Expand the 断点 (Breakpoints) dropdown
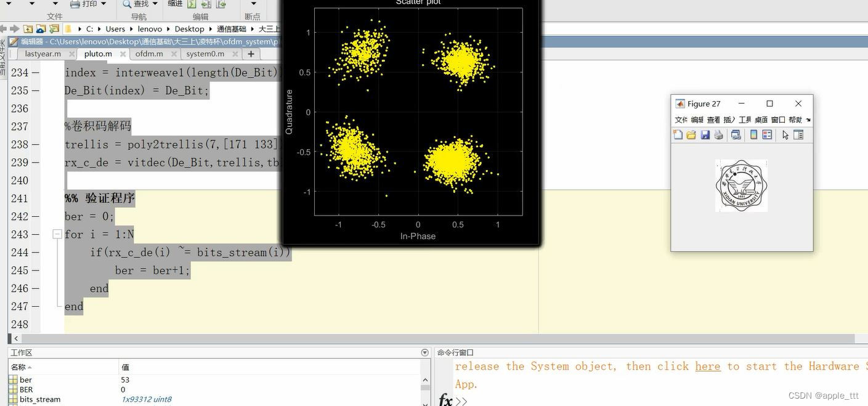This screenshot has height=406, width=868. (x=253, y=4)
